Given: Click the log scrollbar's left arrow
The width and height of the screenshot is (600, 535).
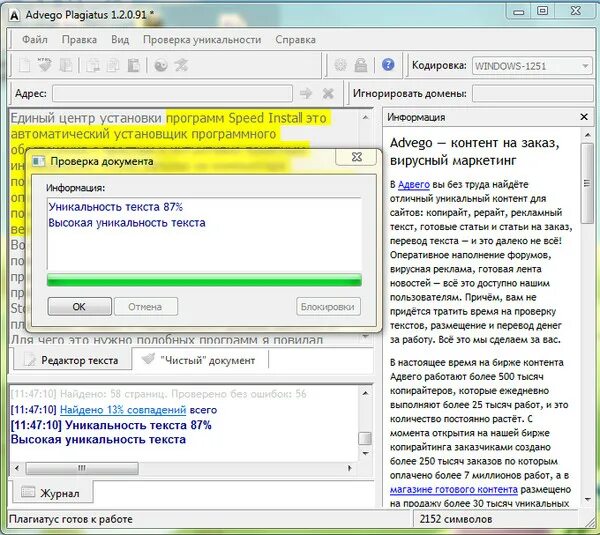Looking at the screenshot, I should click(17, 468).
